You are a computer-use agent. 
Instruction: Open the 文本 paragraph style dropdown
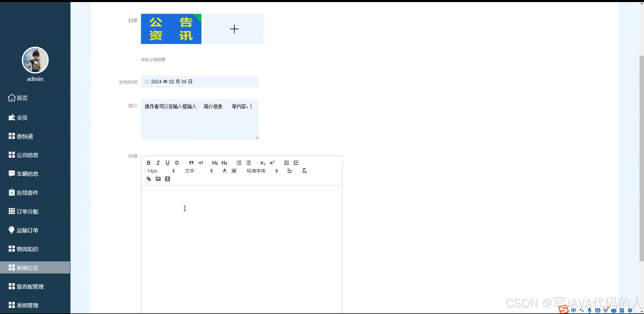pyautogui.click(x=198, y=171)
